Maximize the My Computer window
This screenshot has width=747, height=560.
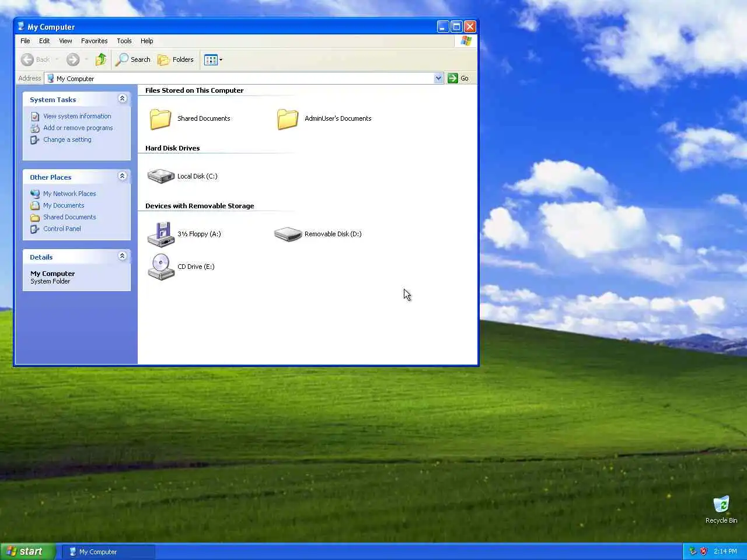(x=456, y=26)
